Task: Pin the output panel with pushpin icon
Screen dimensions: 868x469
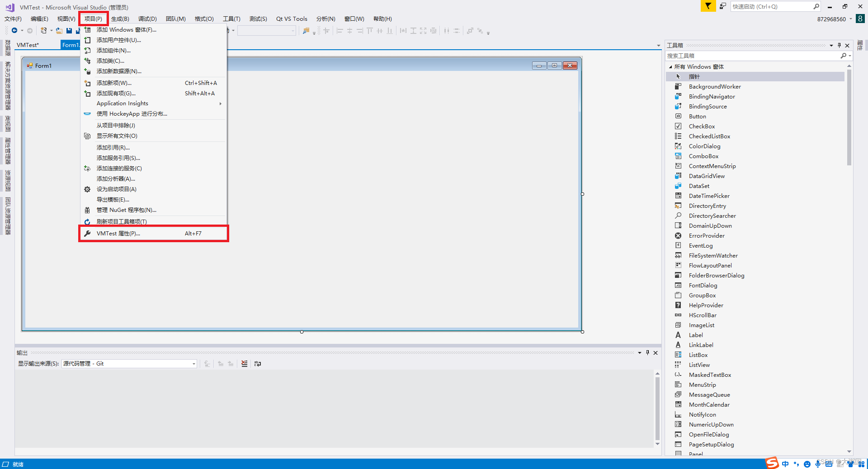Action: tap(647, 353)
